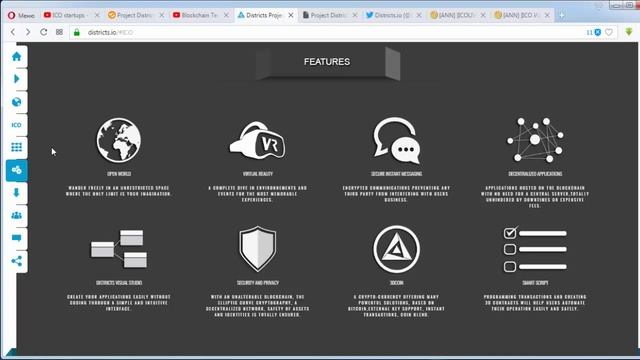Close the active Districts Proje tab
Screen dimensions: 640x360
291,15
